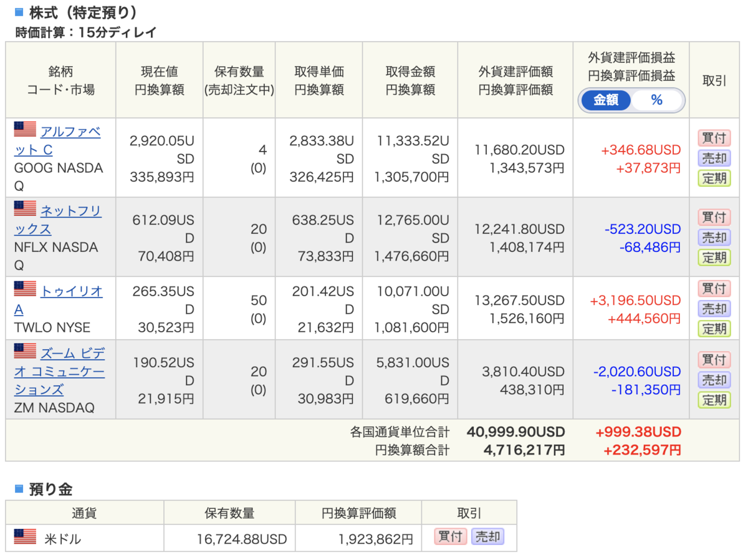Switch profit/loss display to 金額
The height and width of the screenshot is (560, 748).
coord(605,100)
